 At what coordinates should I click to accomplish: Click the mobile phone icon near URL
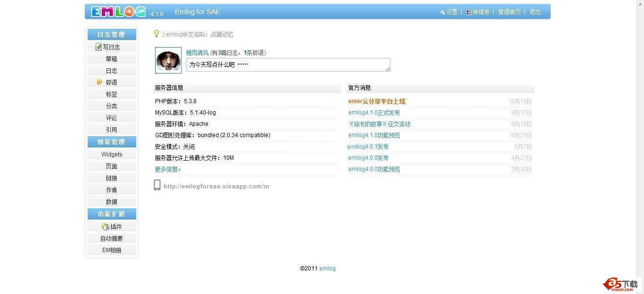157,185
